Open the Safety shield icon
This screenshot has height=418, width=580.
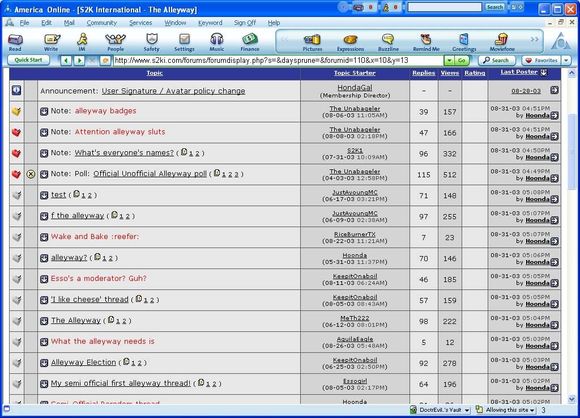[152, 42]
